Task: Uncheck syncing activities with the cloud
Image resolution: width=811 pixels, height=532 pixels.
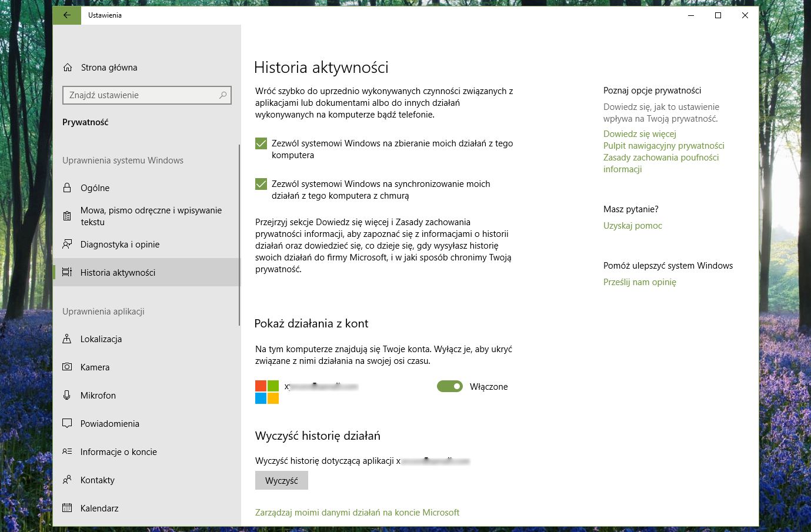Action: point(261,184)
